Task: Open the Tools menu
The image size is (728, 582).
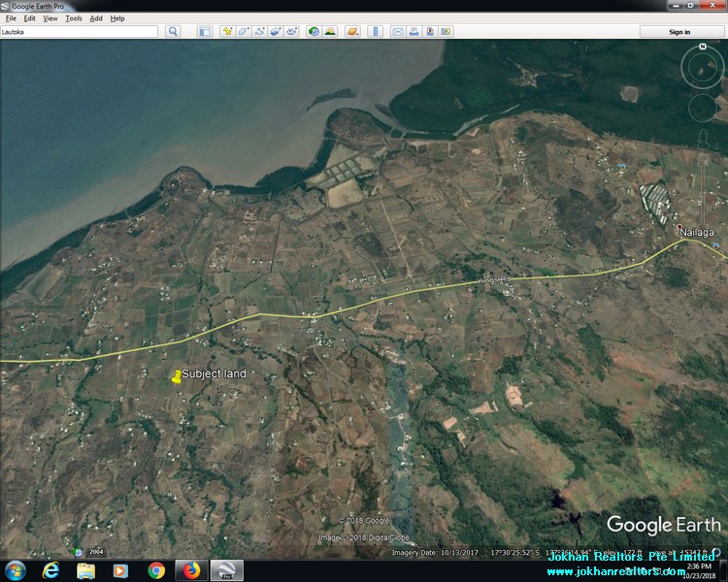Action: click(74, 18)
